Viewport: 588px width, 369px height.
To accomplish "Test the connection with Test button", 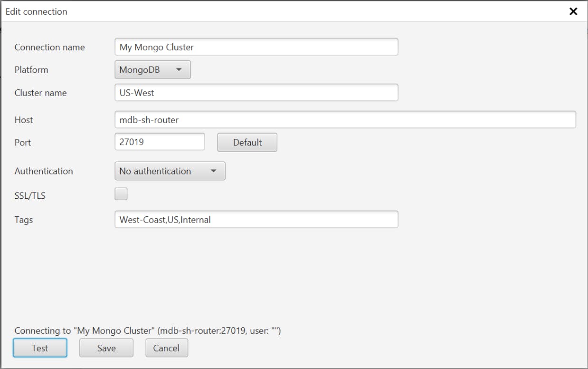I will 40,348.
